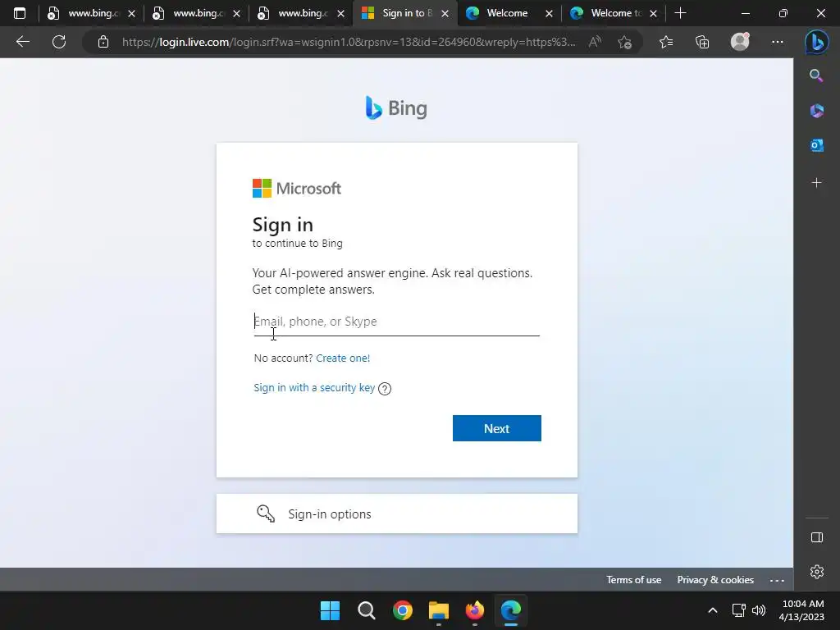Open volume control in system tray
Screen dimensions: 840x630
pyautogui.click(x=759, y=610)
